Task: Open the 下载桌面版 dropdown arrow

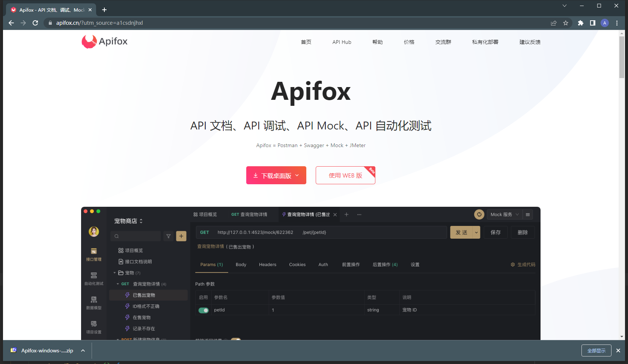Action: [297, 175]
